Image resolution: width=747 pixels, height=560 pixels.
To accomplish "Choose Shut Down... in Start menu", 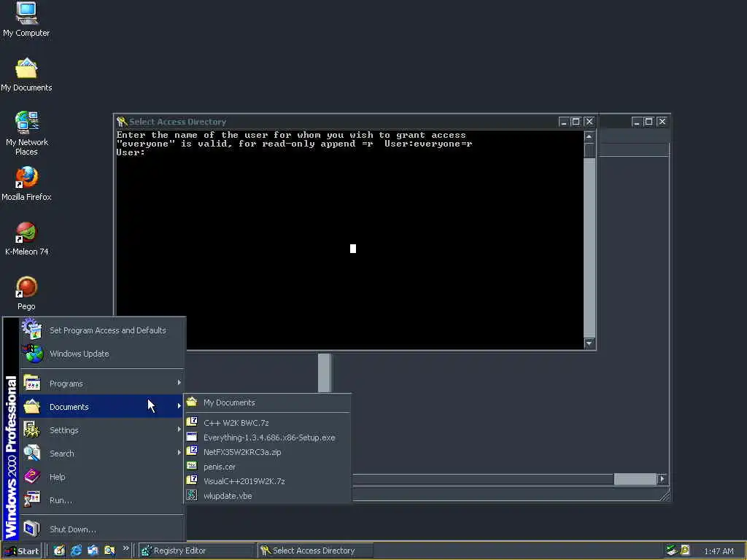I will 102,529.
